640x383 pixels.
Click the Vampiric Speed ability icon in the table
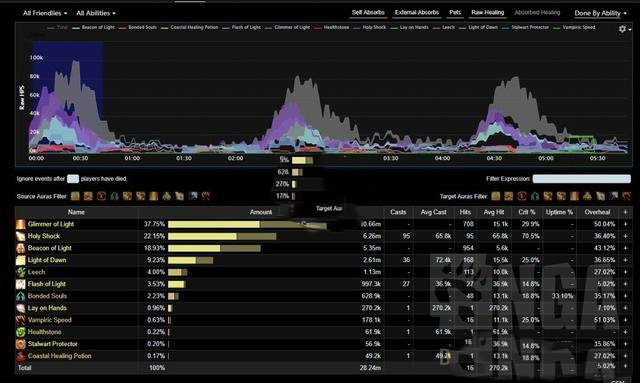[x=20, y=320]
